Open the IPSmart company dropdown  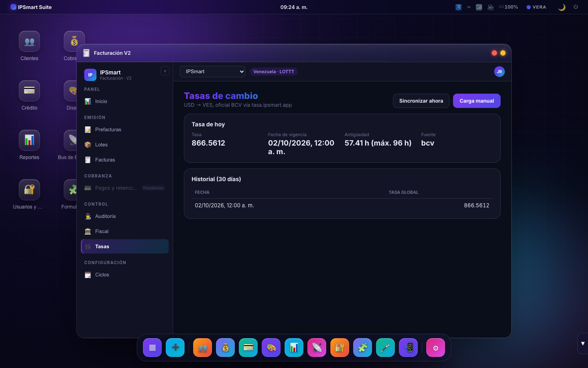click(212, 72)
